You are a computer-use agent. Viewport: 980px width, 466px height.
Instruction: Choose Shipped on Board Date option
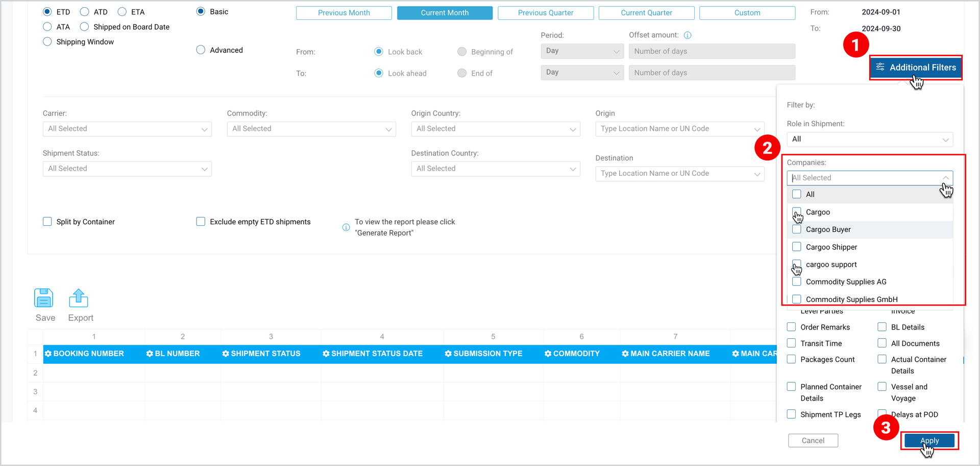tap(85, 27)
